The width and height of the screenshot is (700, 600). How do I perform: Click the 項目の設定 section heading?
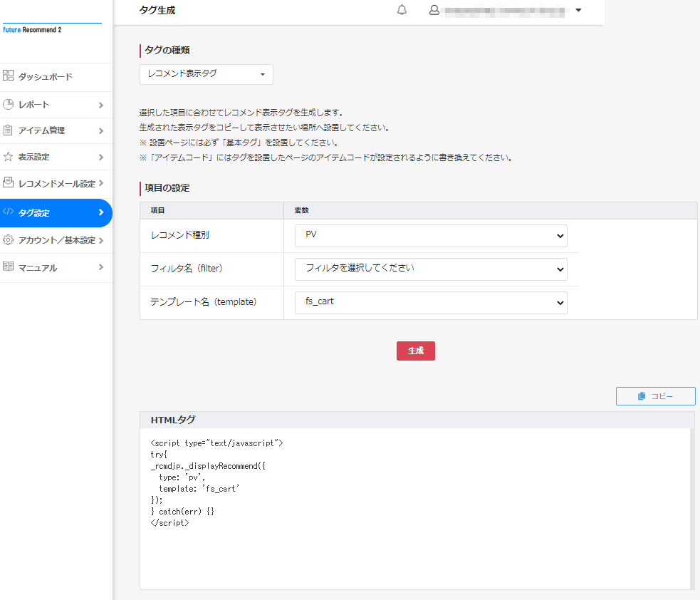click(x=167, y=188)
